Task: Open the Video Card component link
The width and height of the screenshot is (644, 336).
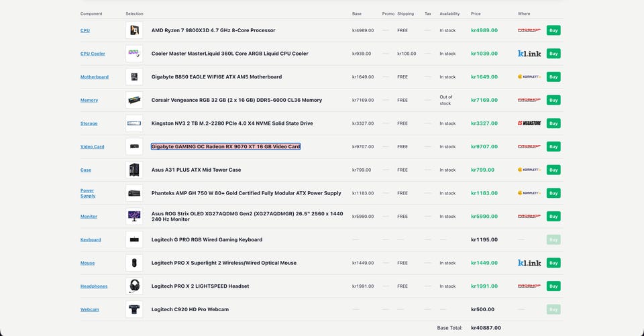Action: point(93,147)
